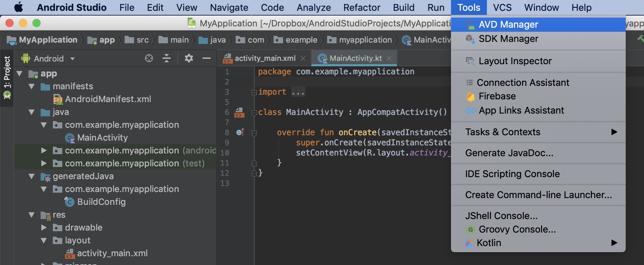Image resolution: width=644 pixels, height=265 pixels.
Task: Open the Kotlin submenu
Action: (538, 243)
